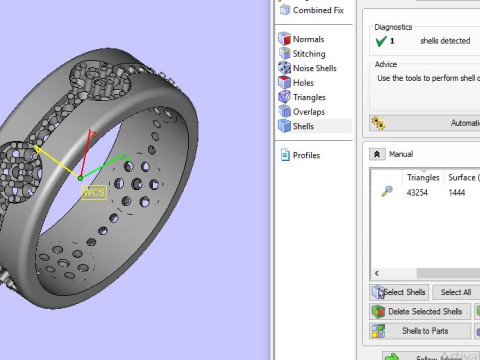Click the Automatic fix button
Screen dimensions: 480x360
(425, 123)
